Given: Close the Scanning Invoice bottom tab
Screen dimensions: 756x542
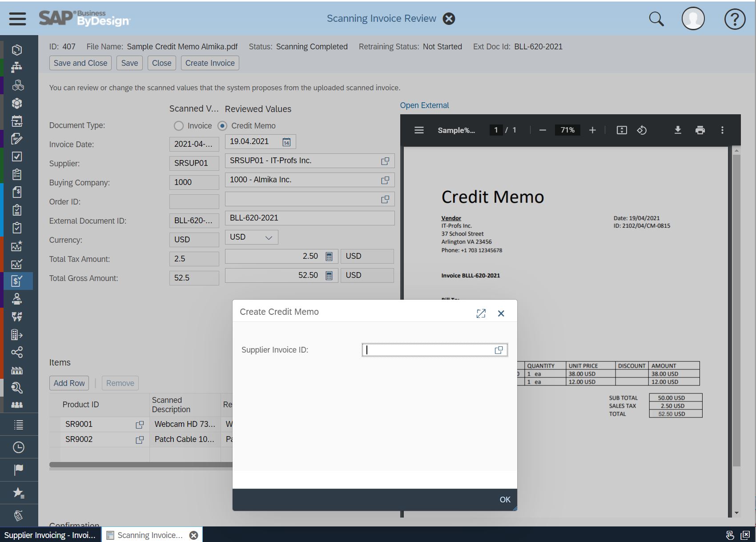Looking at the screenshot, I should click(x=194, y=535).
